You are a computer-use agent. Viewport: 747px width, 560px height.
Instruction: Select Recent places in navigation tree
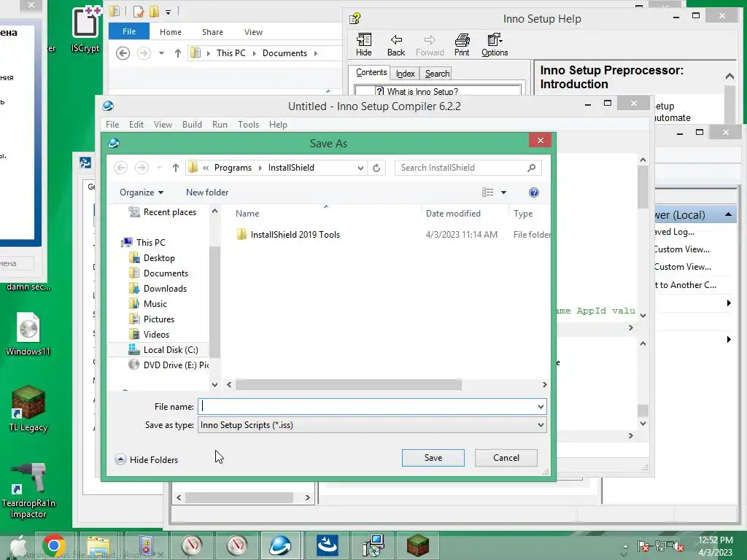pyautogui.click(x=169, y=212)
